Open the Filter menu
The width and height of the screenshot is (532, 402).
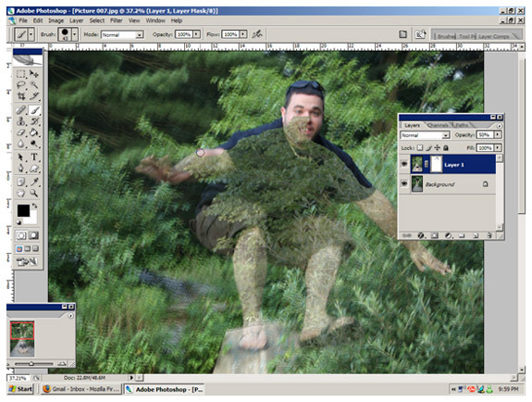tap(116, 20)
